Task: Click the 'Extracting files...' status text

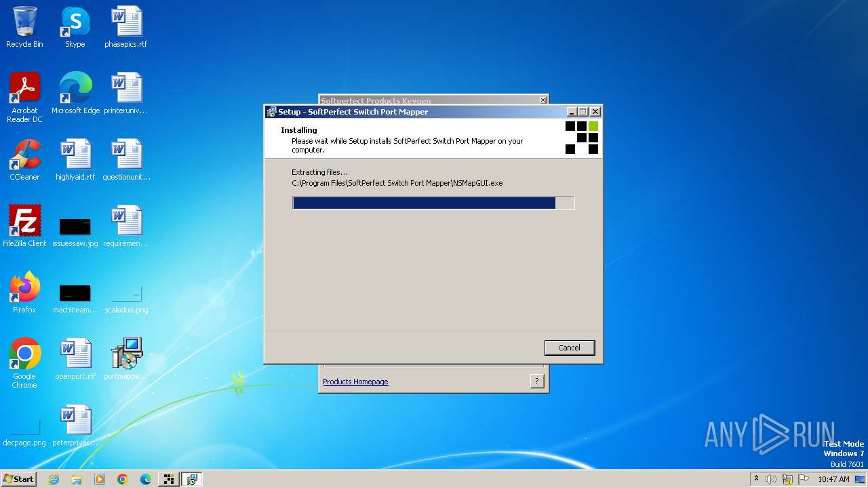Action: click(319, 172)
